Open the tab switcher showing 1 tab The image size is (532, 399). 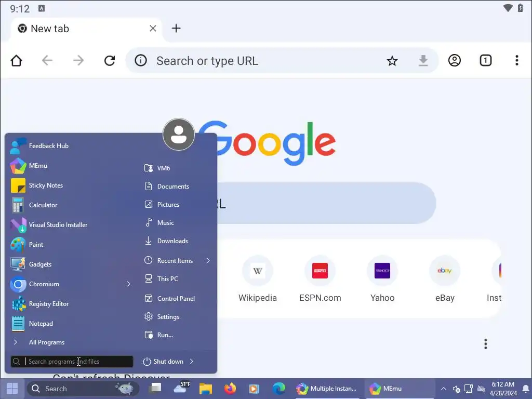coord(486,60)
